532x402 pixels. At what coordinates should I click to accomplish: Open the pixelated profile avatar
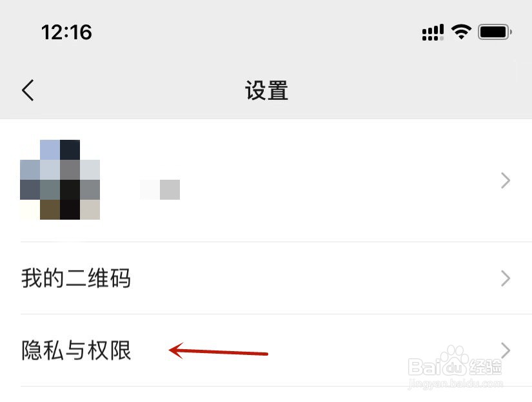tap(60, 180)
